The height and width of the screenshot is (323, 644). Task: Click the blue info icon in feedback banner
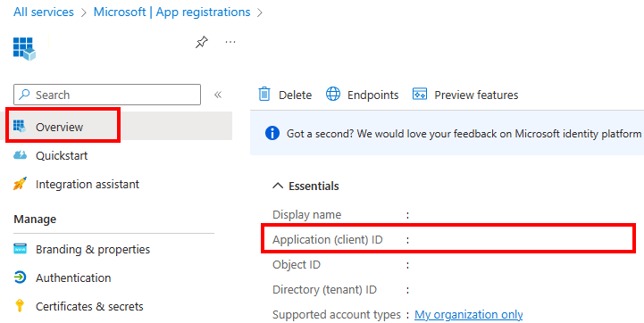coord(272,133)
